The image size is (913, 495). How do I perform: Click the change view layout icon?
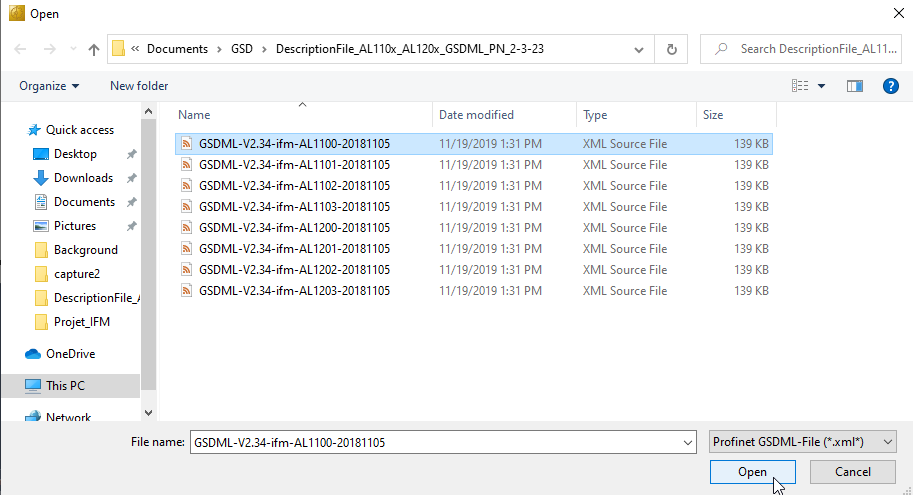[800, 86]
